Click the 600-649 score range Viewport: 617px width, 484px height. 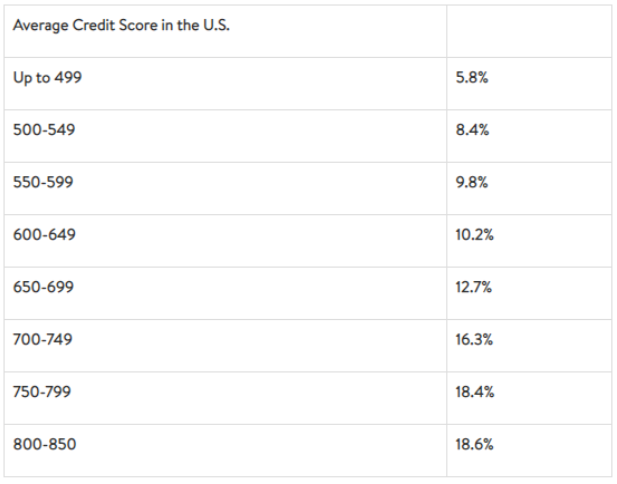[x=44, y=235]
